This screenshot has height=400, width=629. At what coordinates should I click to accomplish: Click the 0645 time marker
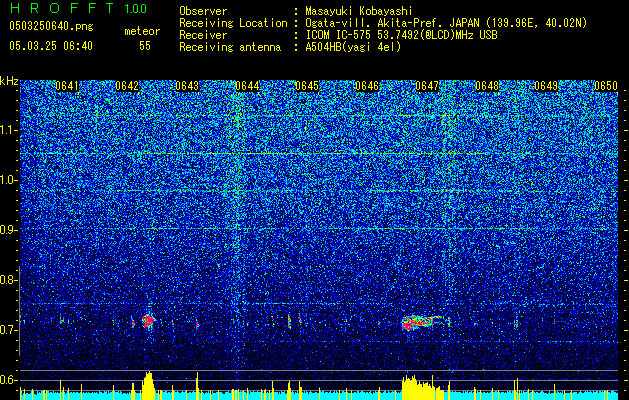(x=307, y=86)
